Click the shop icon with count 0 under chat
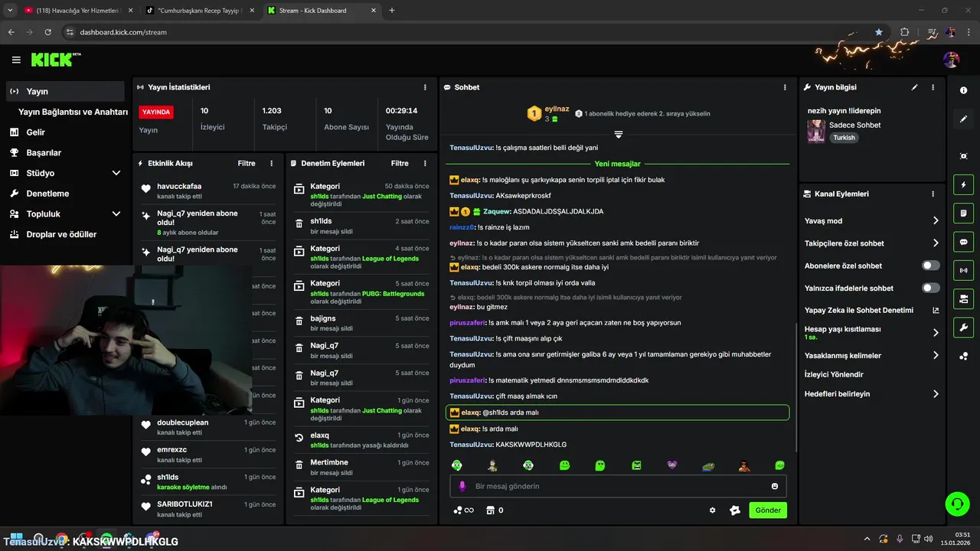The width and height of the screenshot is (980, 551). (494, 510)
